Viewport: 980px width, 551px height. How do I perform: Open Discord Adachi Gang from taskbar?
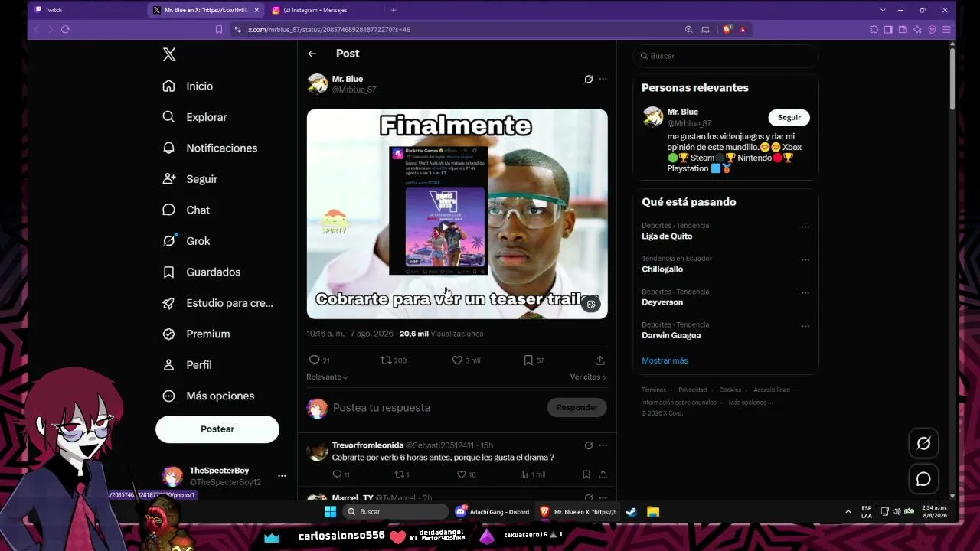click(x=492, y=511)
